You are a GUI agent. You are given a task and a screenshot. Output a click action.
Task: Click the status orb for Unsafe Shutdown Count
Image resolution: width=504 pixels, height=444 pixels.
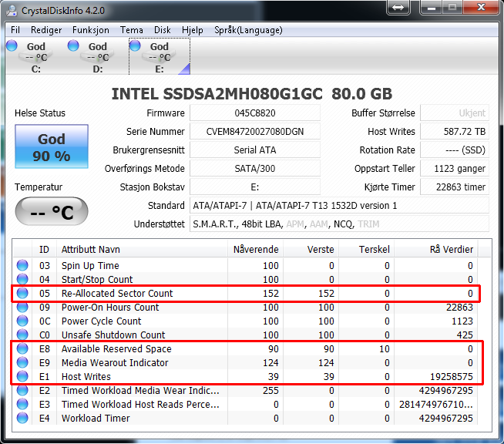[22, 335]
